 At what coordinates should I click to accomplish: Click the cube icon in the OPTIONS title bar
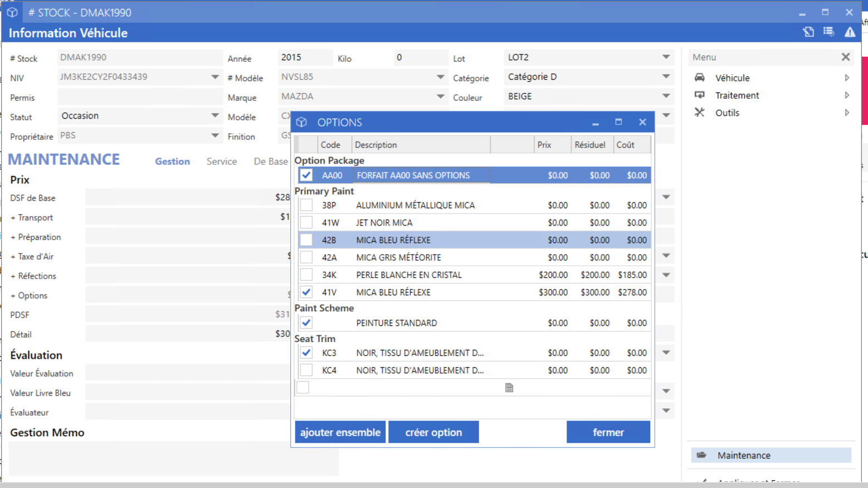click(301, 122)
